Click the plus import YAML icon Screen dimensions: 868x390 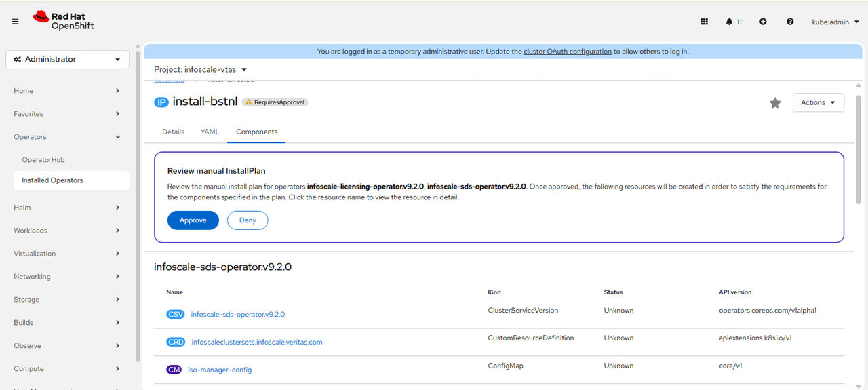tap(763, 22)
